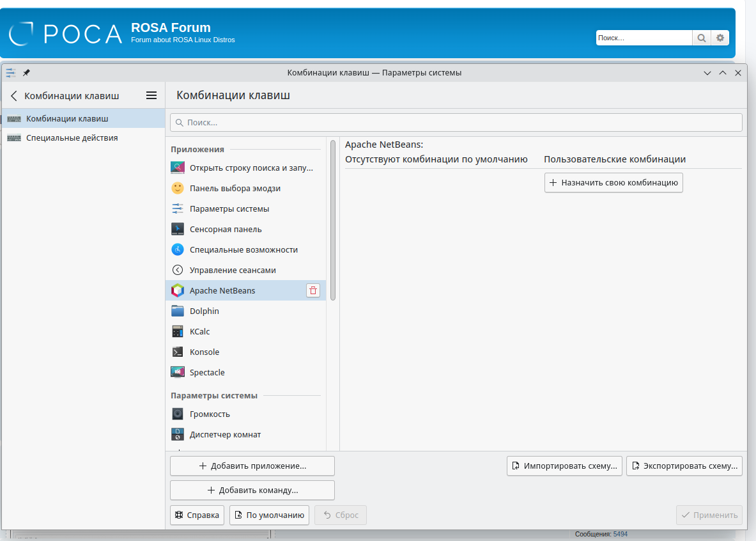This screenshot has width=756, height=541.
Task: Click the 5494 messages count link
Action: pos(620,534)
